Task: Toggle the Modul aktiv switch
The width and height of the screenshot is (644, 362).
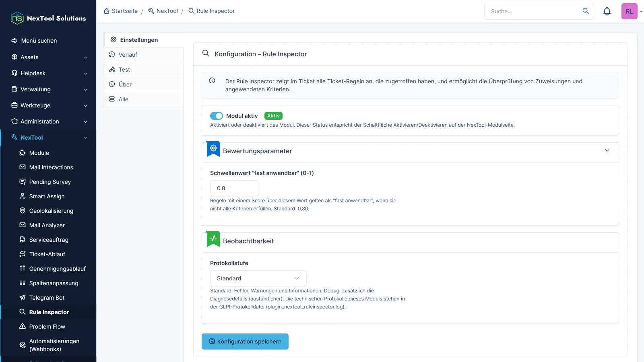Action: 217,116
